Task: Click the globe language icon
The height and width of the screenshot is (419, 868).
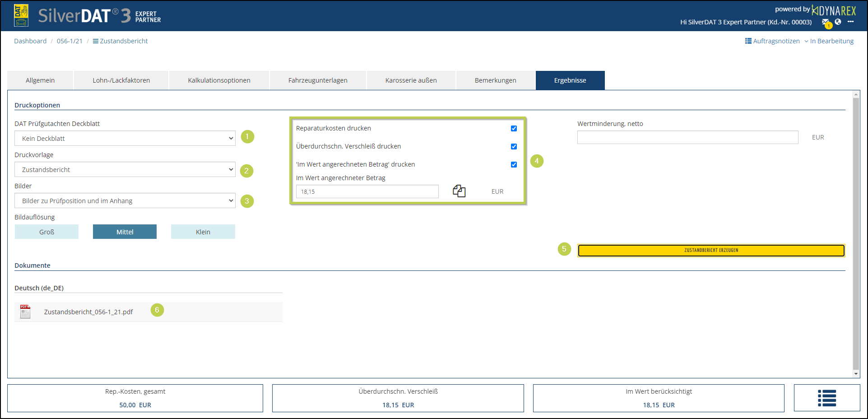Action: tap(838, 22)
